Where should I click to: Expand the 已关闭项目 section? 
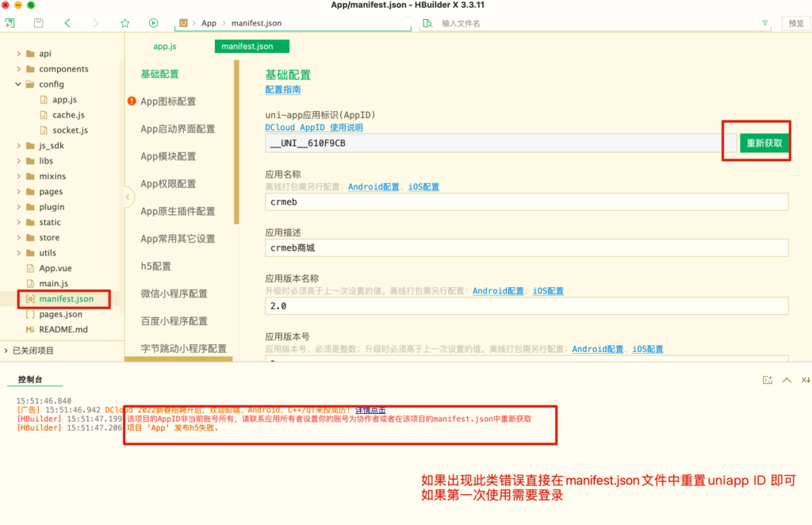[6, 351]
